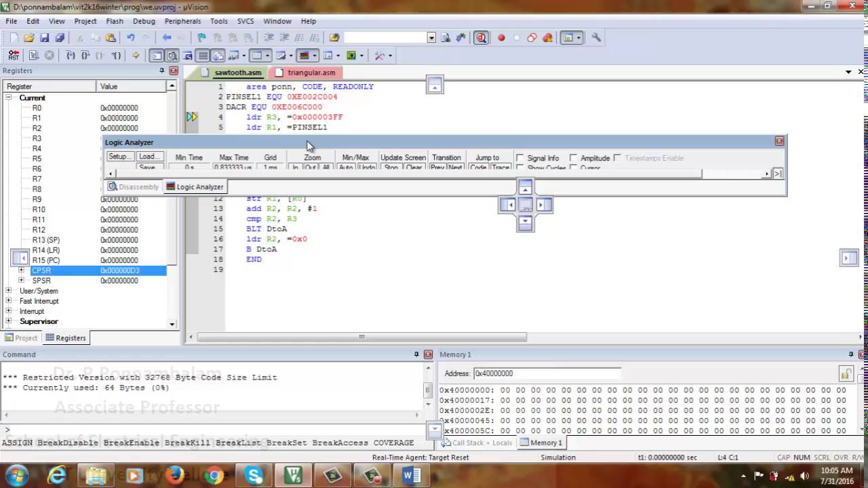Save all files with the multi-disk icon
868x488 pixels.
[60, 38]
